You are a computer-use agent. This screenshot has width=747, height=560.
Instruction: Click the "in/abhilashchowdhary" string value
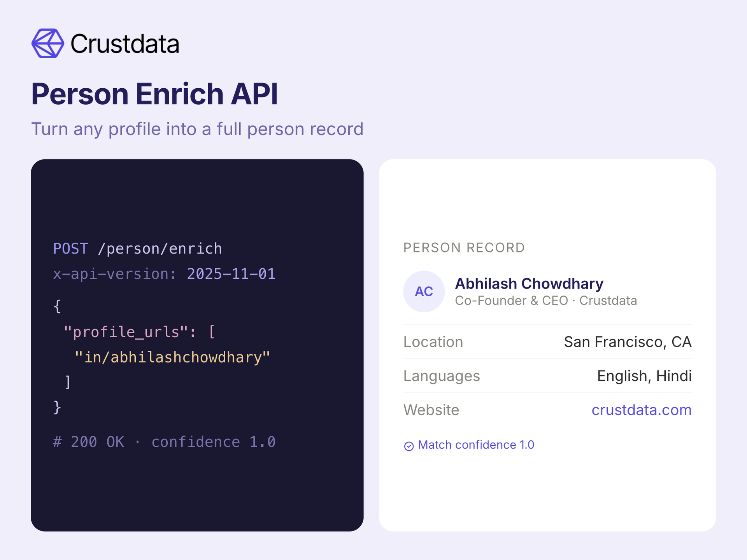(172, 357)
